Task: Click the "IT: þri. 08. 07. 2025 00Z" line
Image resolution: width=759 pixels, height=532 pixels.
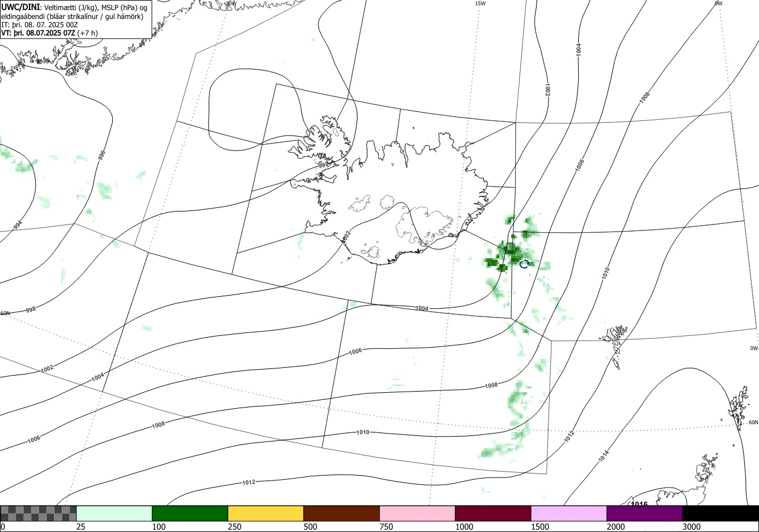Action: (40, 25)
